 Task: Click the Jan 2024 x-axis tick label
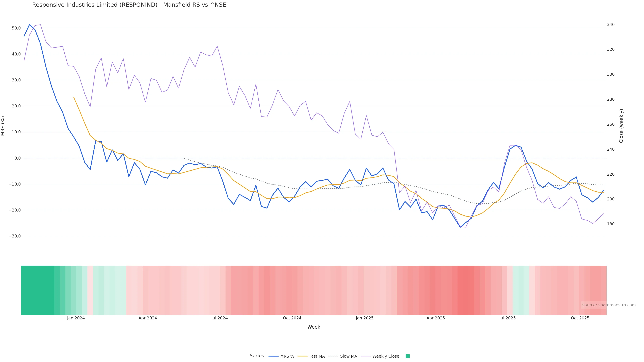click(x=76, y=318)
